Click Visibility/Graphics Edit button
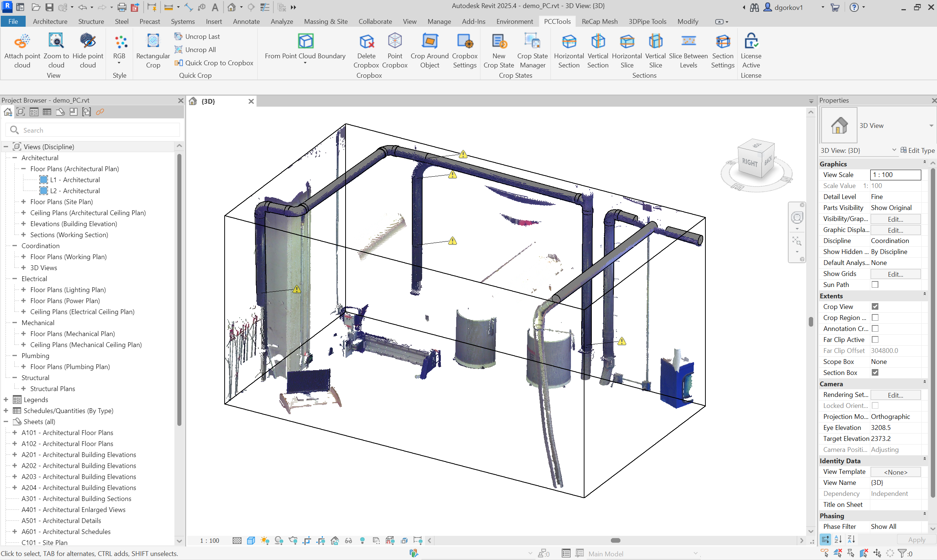 [895, 219]
